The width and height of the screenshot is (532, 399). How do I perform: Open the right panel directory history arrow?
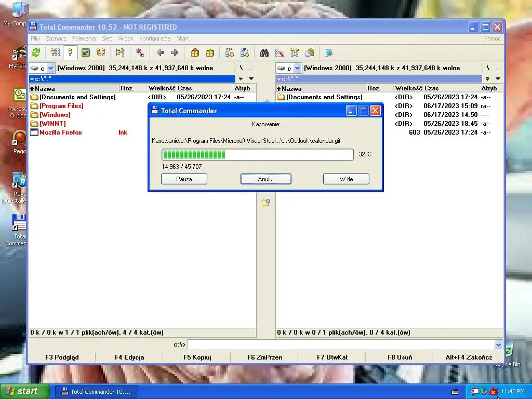498,79
